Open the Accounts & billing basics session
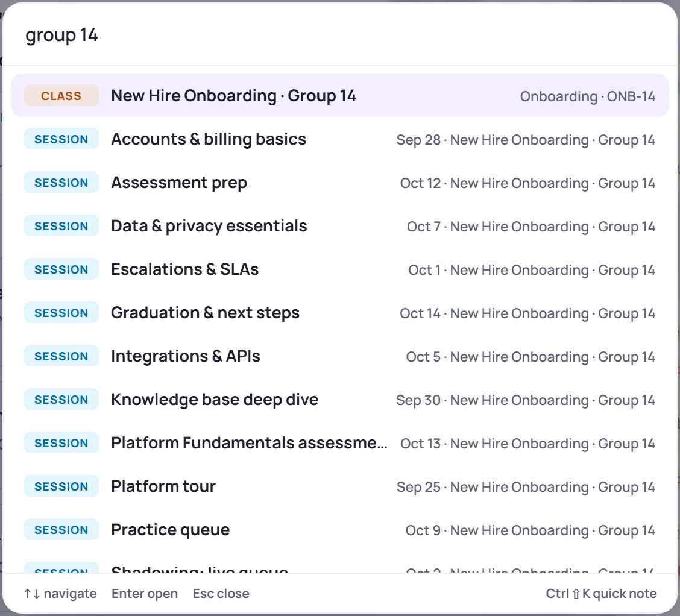 click(x=339, y=139)
